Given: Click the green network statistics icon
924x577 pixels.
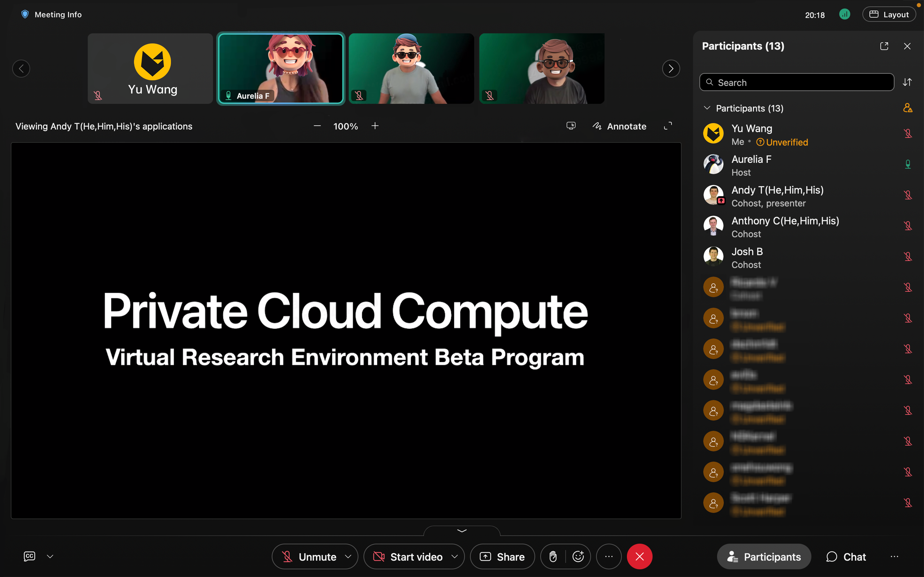Looking at the screenshot, I should click(844, 14).
